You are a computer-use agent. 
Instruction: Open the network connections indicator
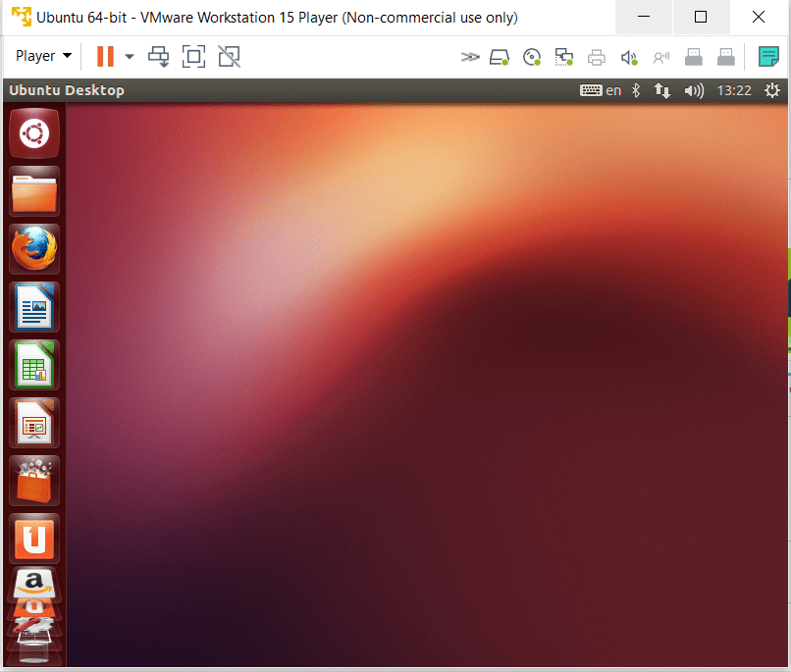tap(662, 90)
